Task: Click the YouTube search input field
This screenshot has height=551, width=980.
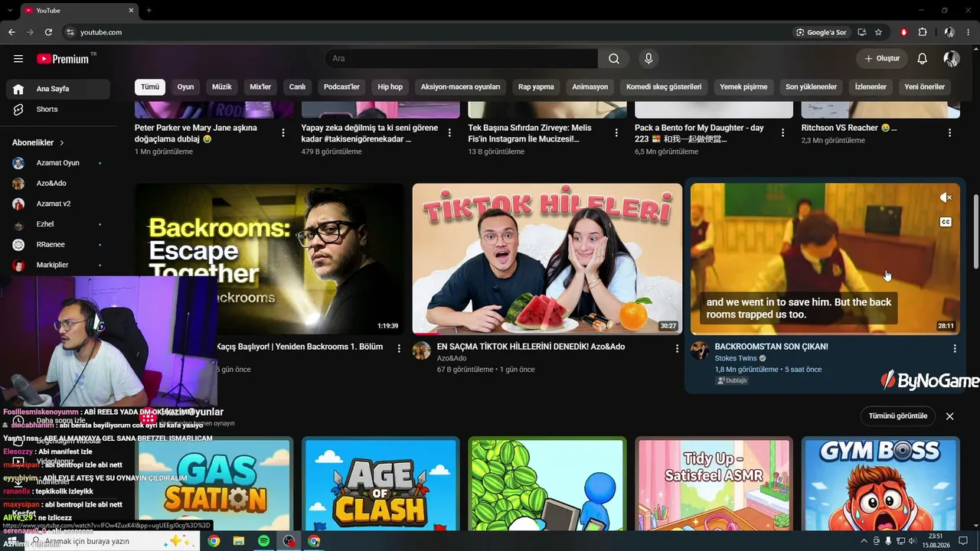Action: (x=461, y=59)
